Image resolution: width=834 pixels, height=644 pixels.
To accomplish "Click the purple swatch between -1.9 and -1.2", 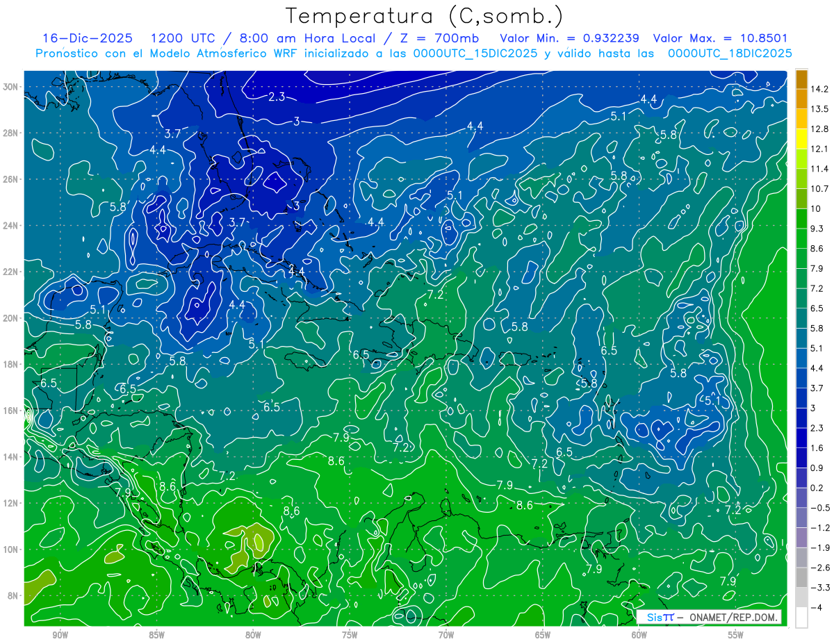I will click(801, 538).
